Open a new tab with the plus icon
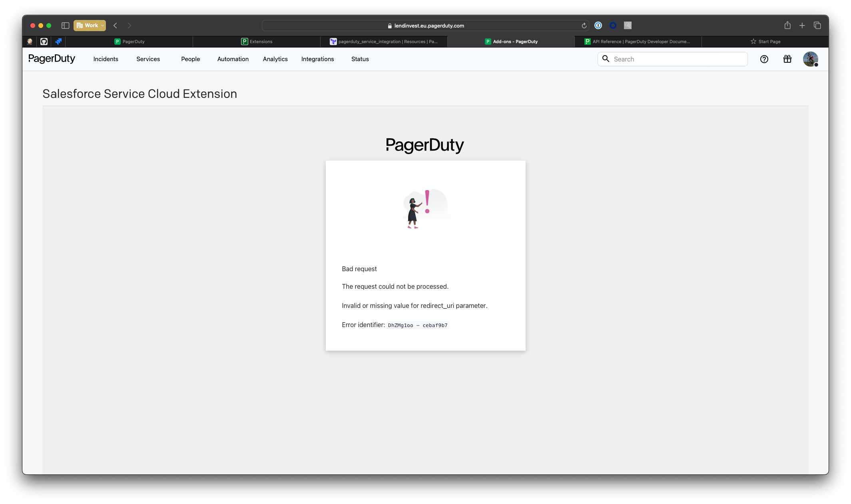 [x=802, y=26]
